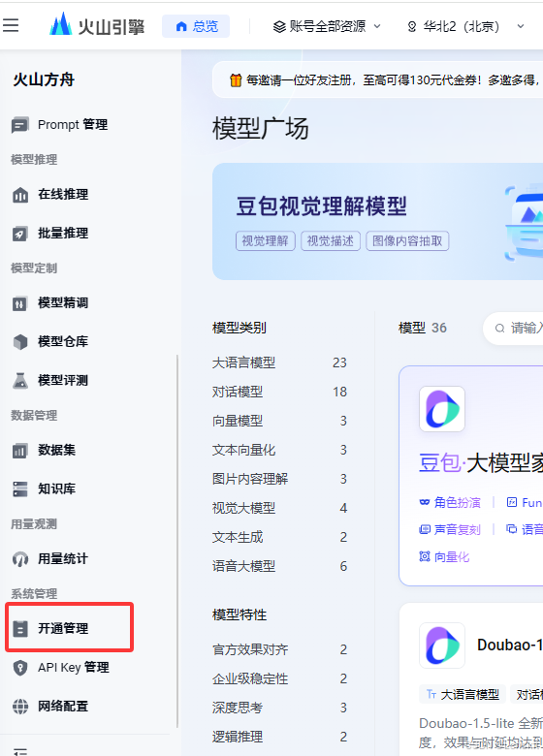Click the Doubao-1.5 model card logo
543x756 pixels.
(x=442, y=646)
